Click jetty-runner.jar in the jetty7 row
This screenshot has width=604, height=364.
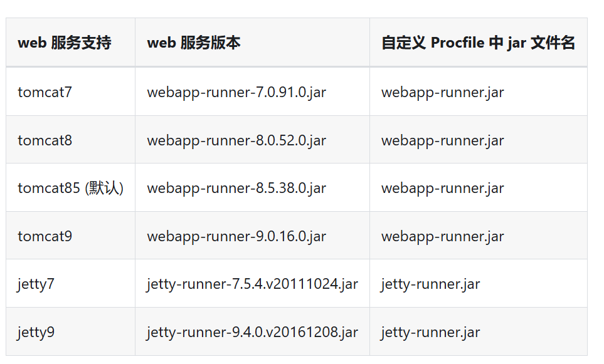coord(430,284)
